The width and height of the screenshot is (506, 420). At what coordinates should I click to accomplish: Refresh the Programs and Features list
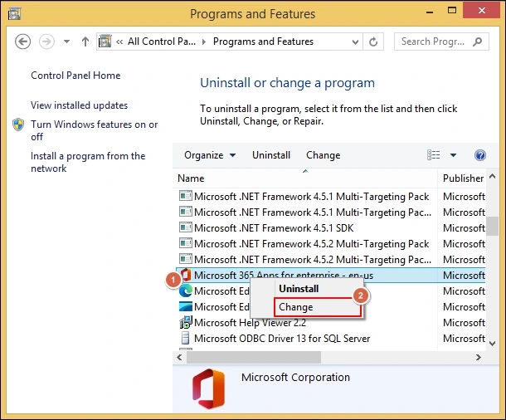point(373,42)
